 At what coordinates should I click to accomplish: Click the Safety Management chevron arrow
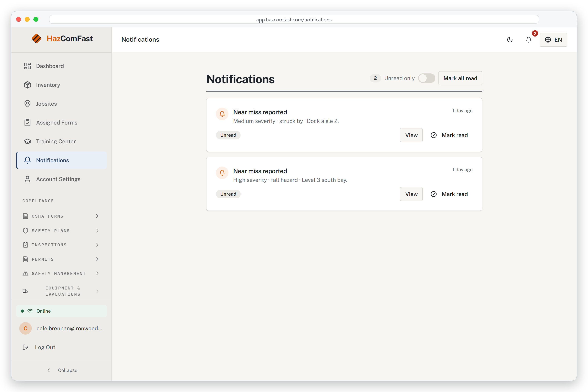[97, 274]
